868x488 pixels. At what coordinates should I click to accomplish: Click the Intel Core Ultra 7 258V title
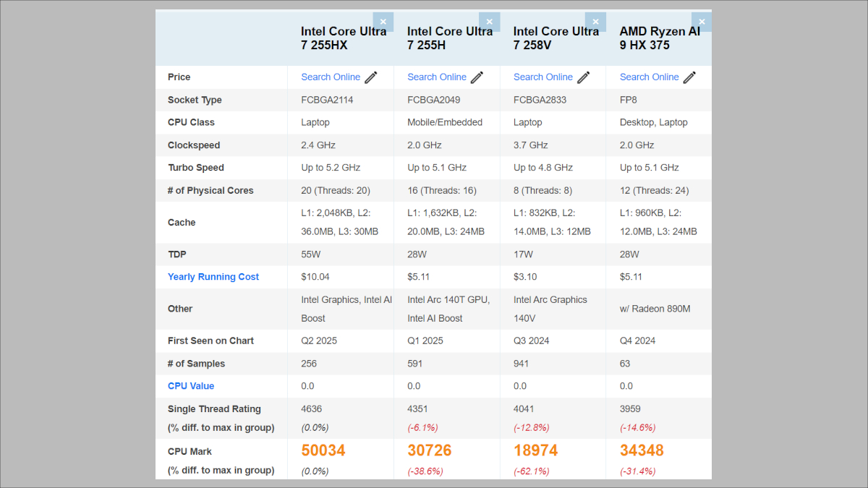556,38
